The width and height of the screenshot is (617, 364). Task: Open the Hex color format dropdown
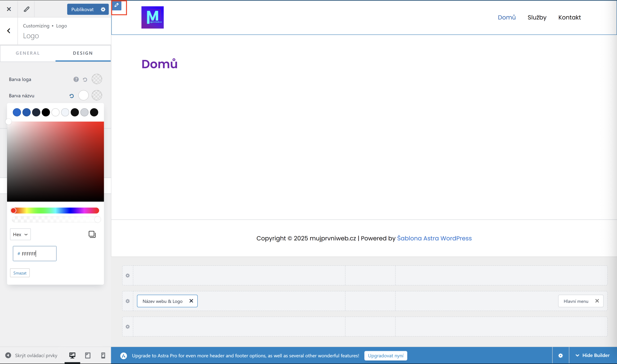(x=20, y=234)
